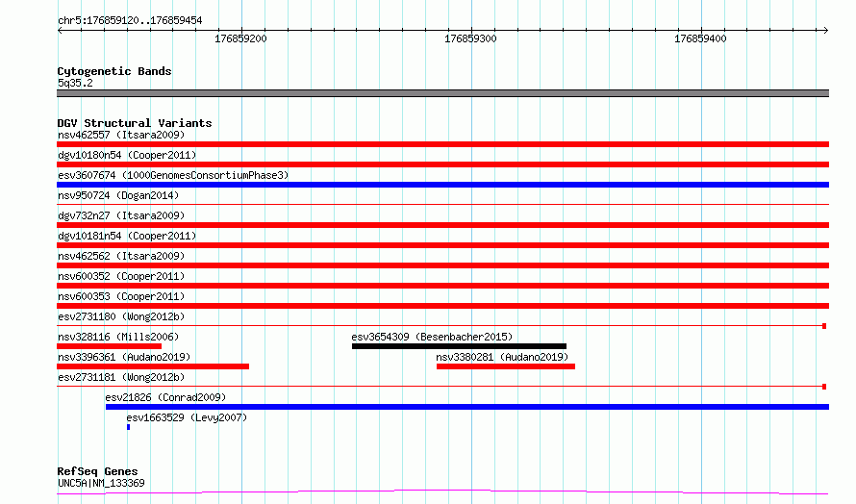The image size is (856, 504).
Task: Click the left arrow end of the ruler
Action: [60, 31]
